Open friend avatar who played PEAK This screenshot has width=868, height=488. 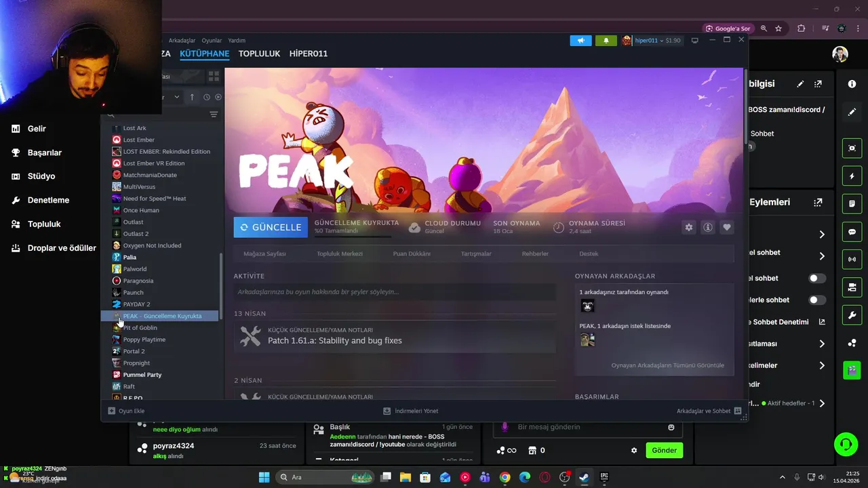pyautogui.click(x=587, y=306)
